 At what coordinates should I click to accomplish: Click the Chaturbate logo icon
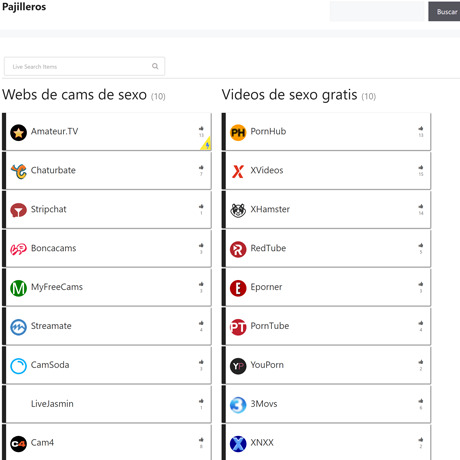18,171
